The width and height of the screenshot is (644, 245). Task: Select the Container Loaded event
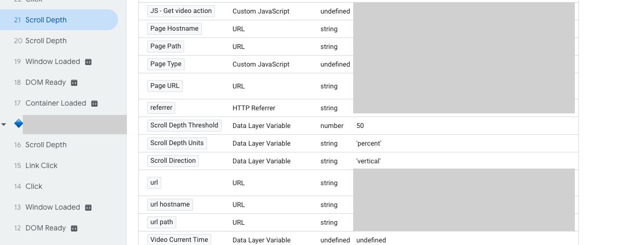pyautogui.click(x=56, y=103)
